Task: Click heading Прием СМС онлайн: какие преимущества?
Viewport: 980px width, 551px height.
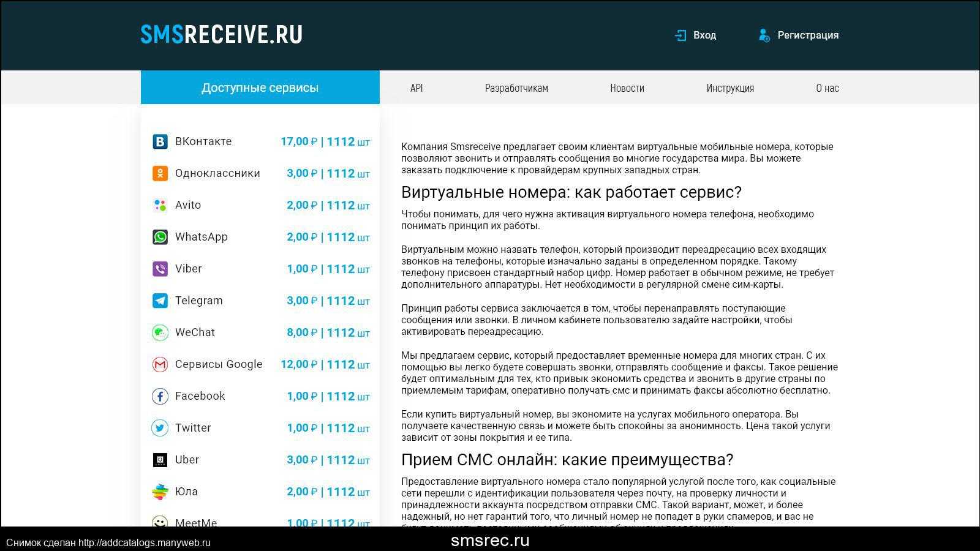Action: [x=567, y=460]
